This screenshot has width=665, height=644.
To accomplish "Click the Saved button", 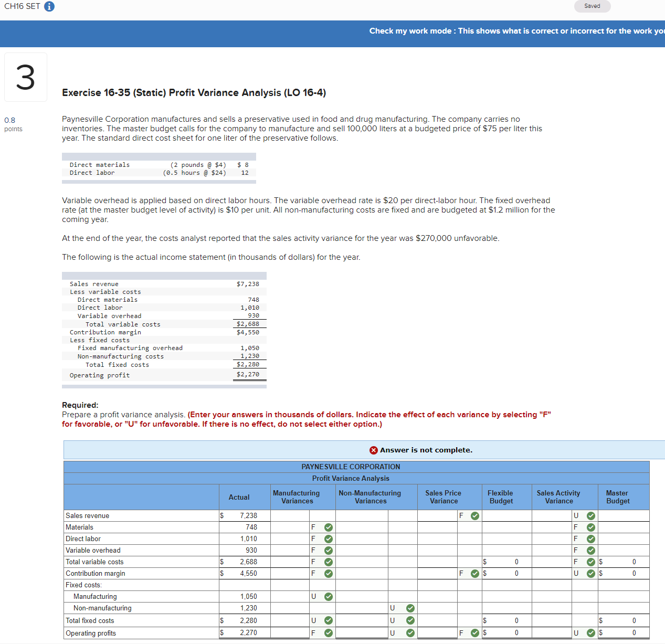I will 592,6.
